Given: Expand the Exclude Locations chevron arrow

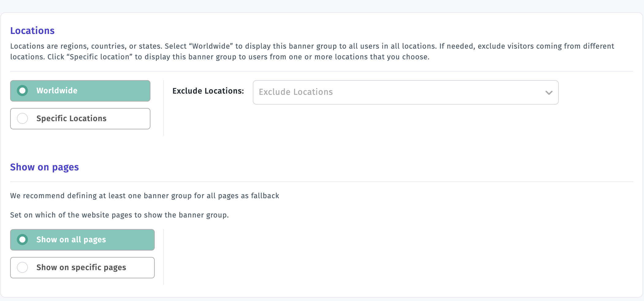Looking at the screenshot, I should [x=549, y=92].
